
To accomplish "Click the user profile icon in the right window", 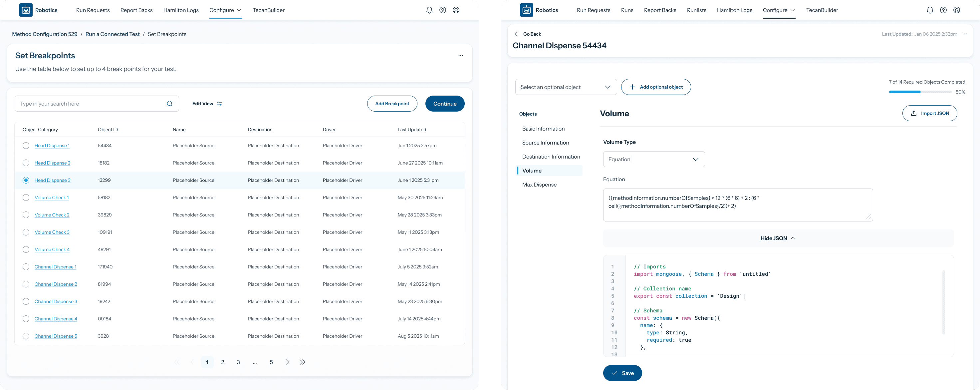I will pyautogui.click(x=956, y=10).
